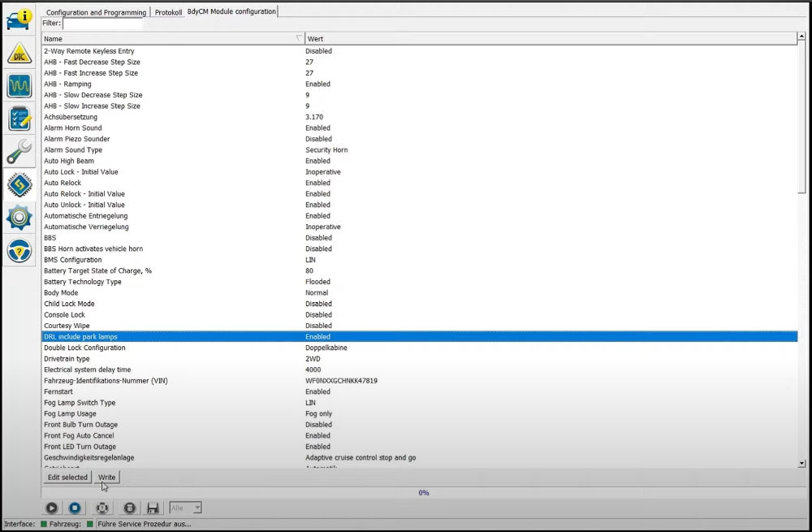812x532 pixels.
Task: Open the tests checklist section
Action: (x=19, y=119)
